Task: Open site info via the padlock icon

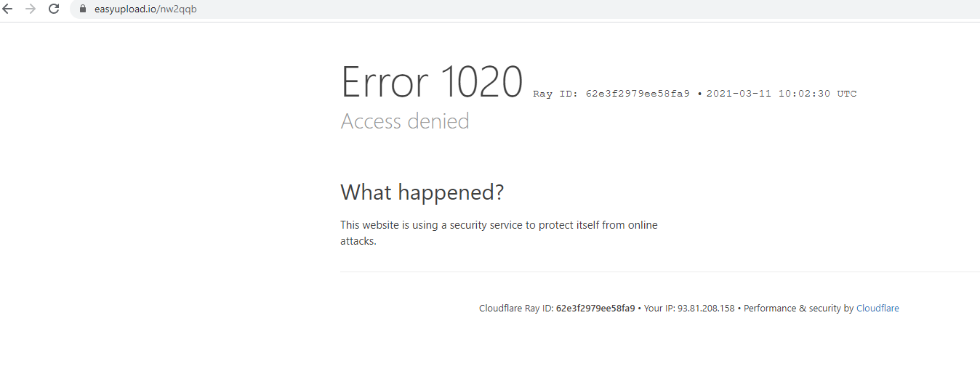Action: coord(83,9)
